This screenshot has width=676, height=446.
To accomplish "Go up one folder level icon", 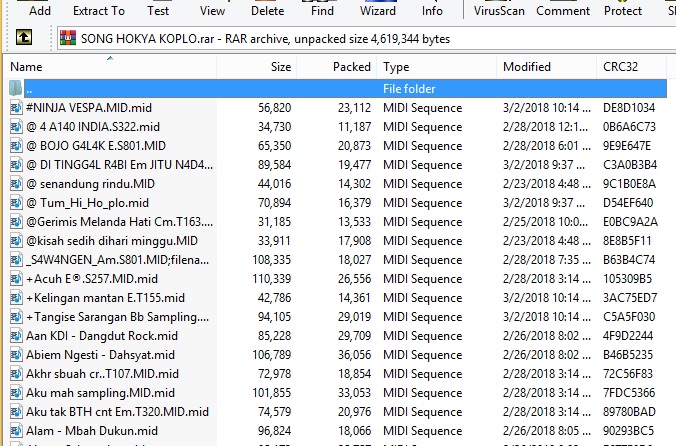I will [24, 37].
